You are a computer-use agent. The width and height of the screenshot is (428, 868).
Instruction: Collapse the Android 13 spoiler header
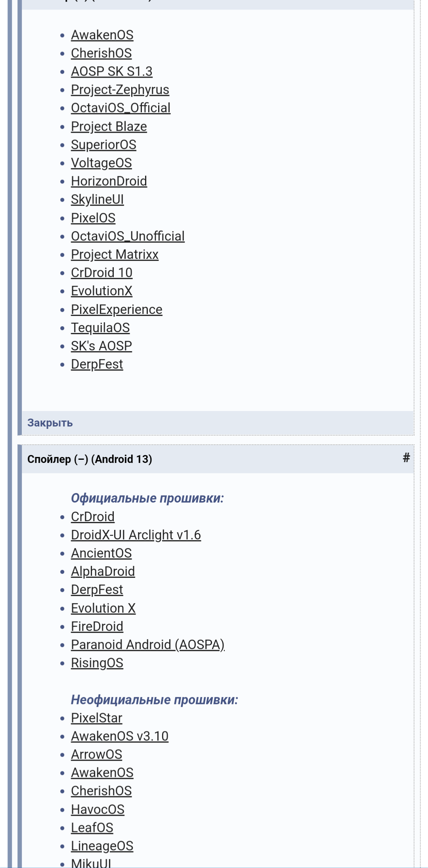coord(218,459)
